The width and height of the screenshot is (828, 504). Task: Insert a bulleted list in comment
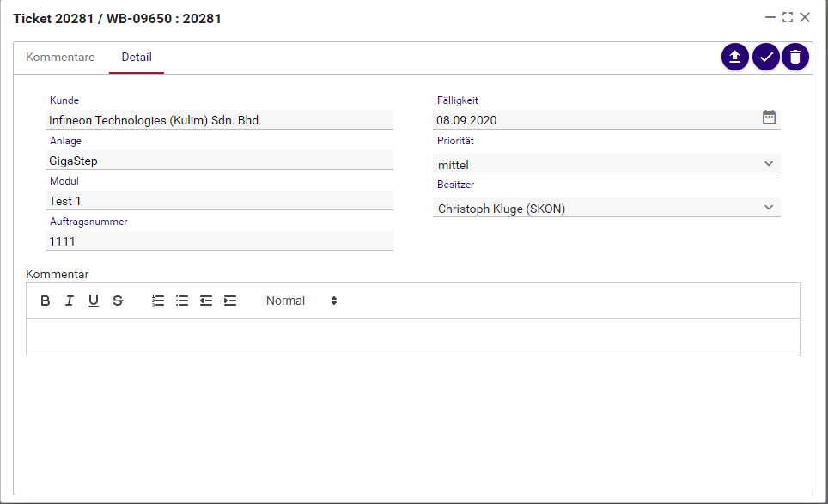point(182,301)
